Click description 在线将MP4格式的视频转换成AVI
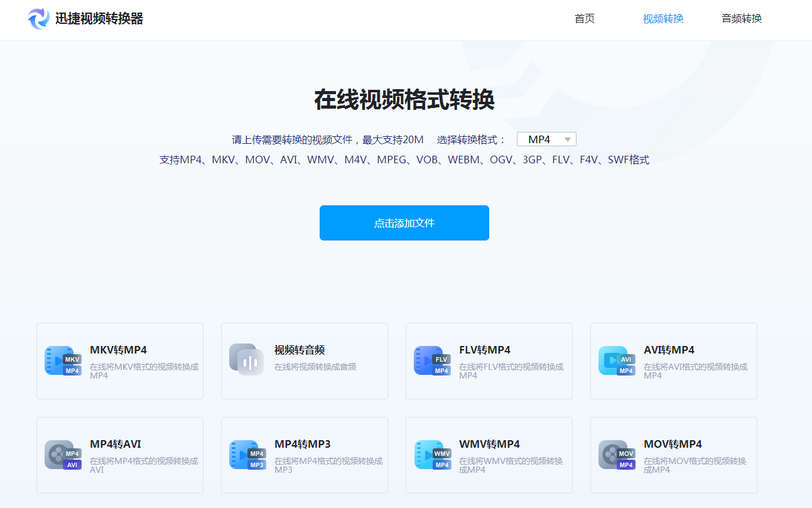The width and height of the screenshot is (812, 508). tap(144, 465)
